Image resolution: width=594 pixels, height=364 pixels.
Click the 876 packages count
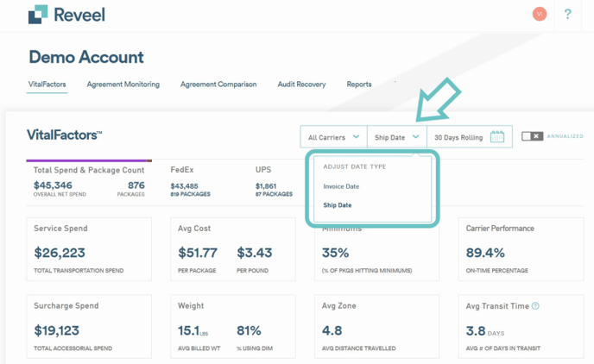[x=136, y=185]
